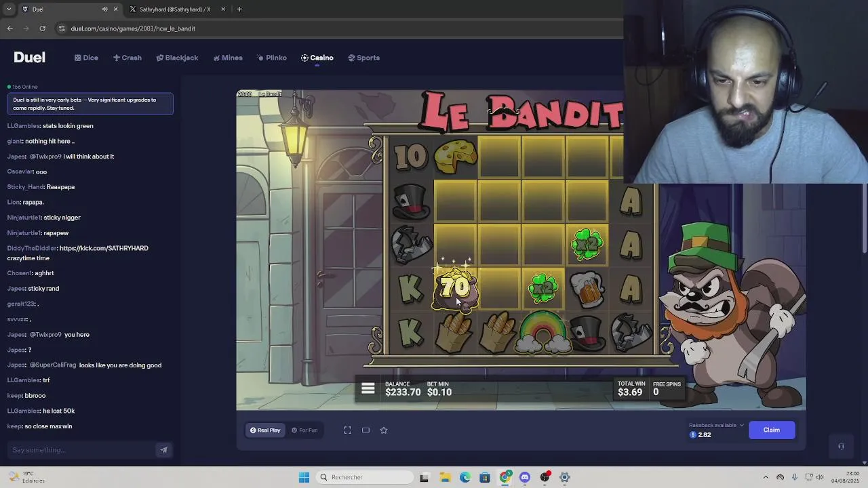
Task: Select Real Play mode
Action: tap(265, 430)
